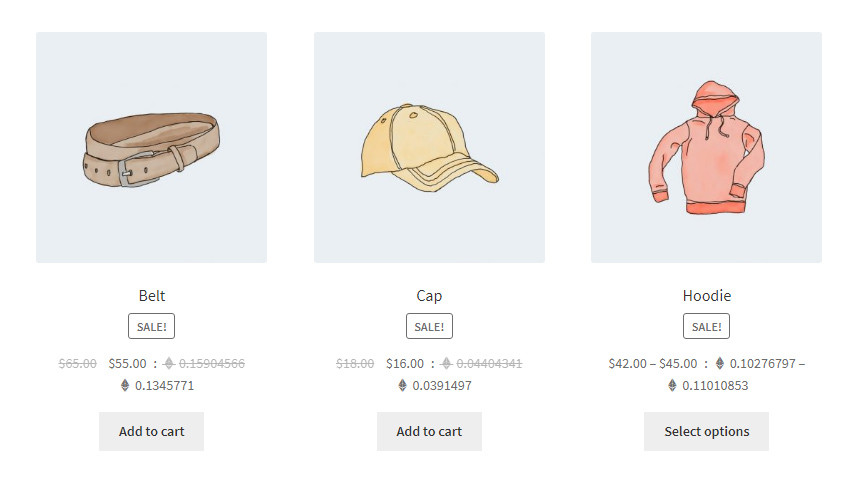Click the SALE! badge under Hoodie
This screenshot has width=857, height=480.
tap(706, 326)
